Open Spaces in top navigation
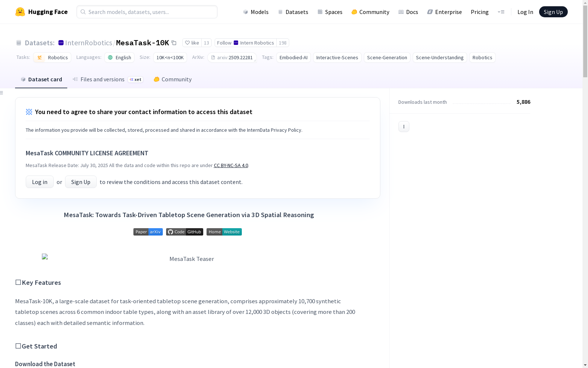Screen dimensions: 588x368 click(330, 12)
